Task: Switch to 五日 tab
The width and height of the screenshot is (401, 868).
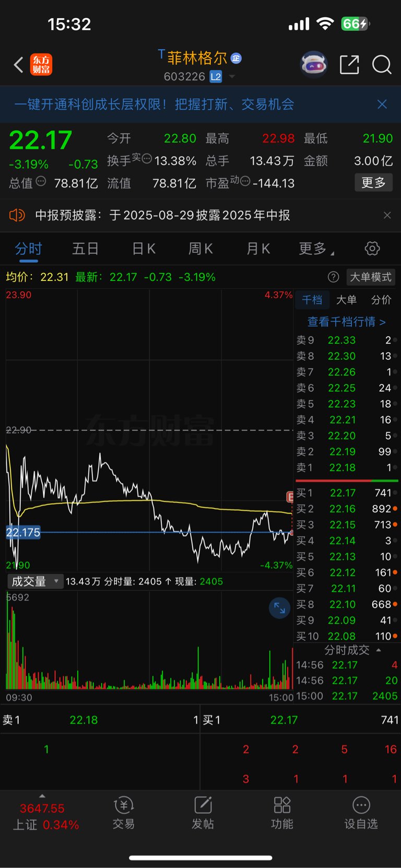Action: (x=85, y=249)
